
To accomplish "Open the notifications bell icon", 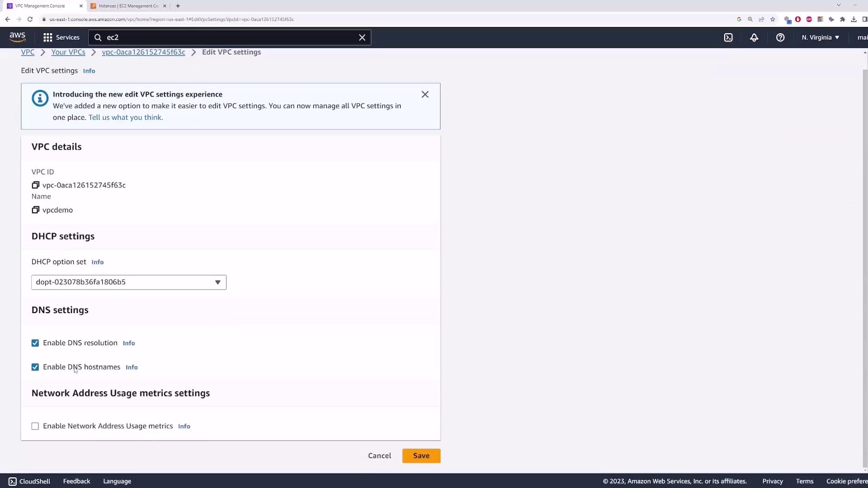I will coord(754,38).
